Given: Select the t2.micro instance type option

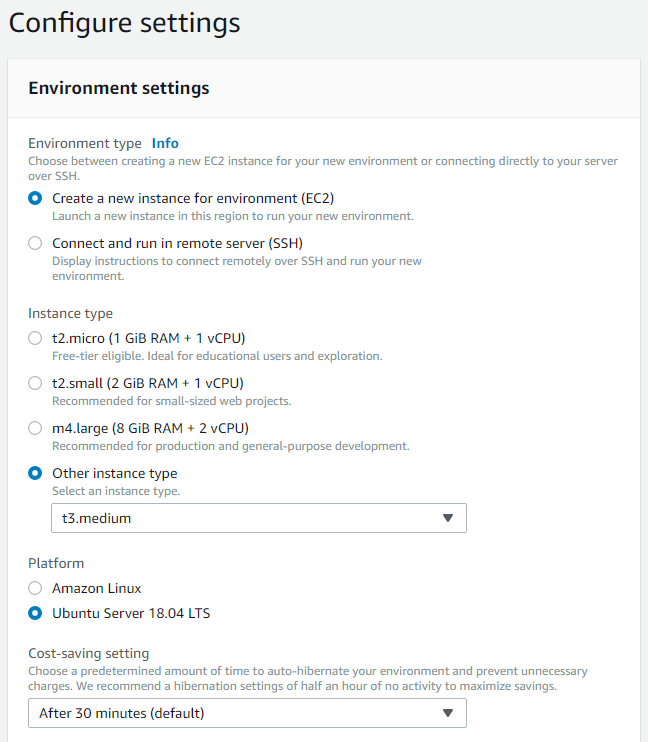Looking at the screenshot, I should pos(36,338).
